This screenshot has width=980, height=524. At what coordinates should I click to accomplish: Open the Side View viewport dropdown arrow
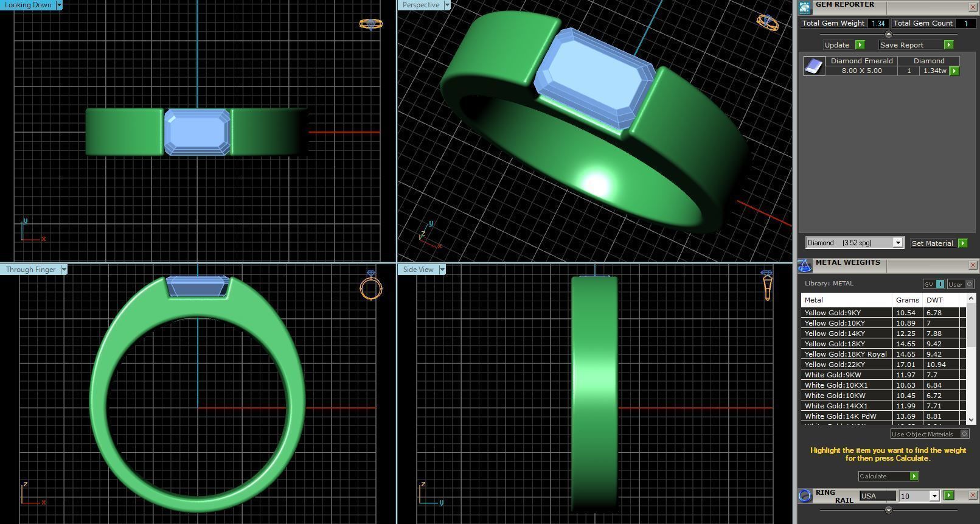point(442,270)
